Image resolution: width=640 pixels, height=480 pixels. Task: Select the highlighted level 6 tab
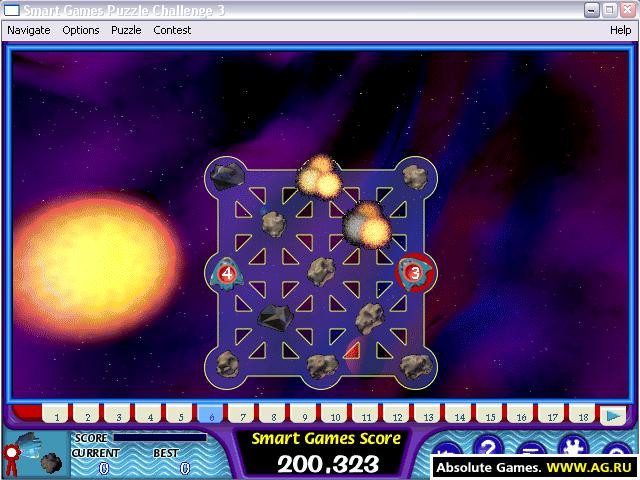point(211,416)
